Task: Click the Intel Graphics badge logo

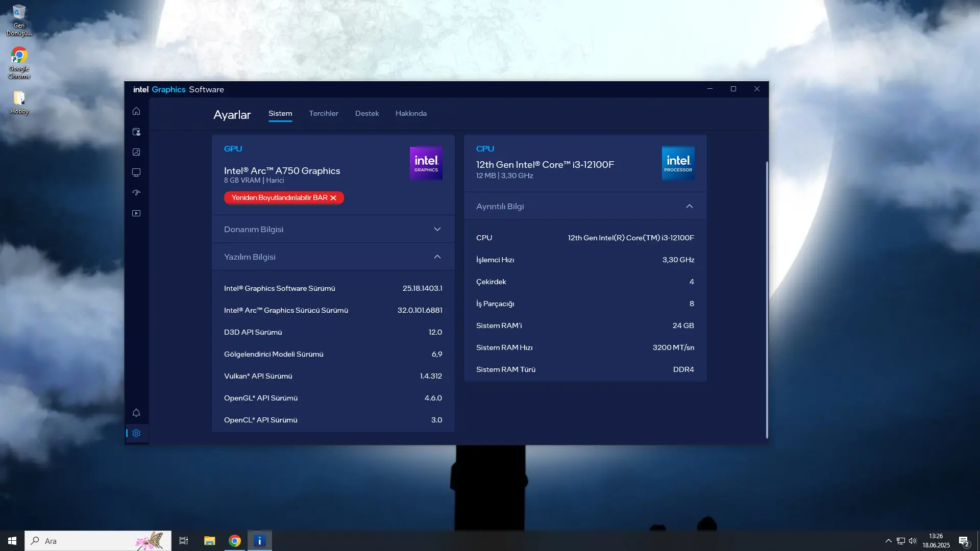Action: [x=426, y=163]
